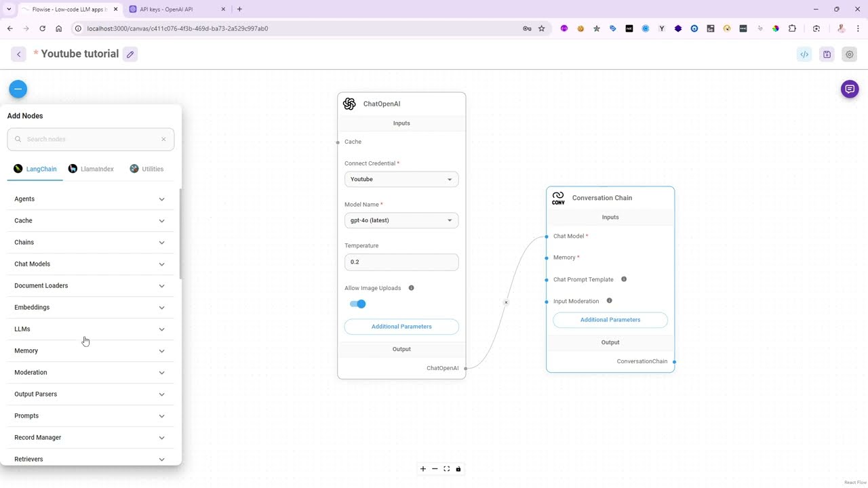Click the ChatOpenAI output connection handle
Image resolution: width=868 pixels, height=488 pixels.
coord(466,368)
